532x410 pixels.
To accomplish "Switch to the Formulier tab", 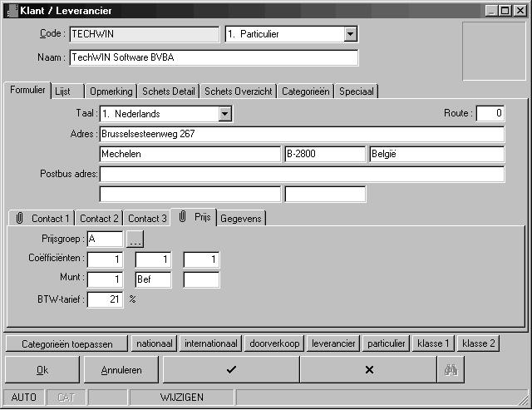I will (27, 91).
